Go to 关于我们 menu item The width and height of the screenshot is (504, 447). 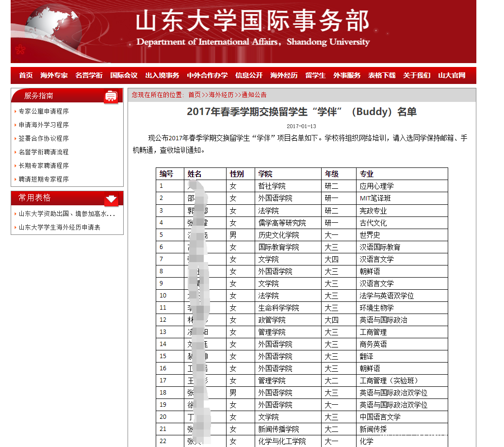417,75
